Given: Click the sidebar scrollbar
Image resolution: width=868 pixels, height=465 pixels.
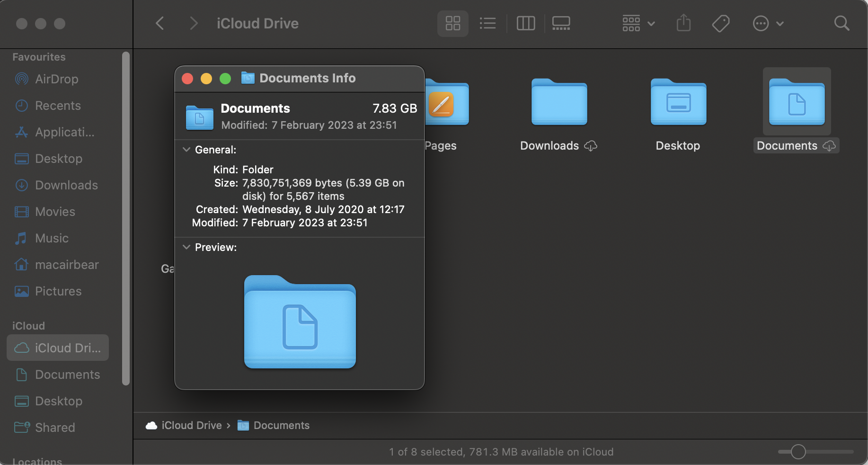Looking at the screenshot, I should click(126, 218).
